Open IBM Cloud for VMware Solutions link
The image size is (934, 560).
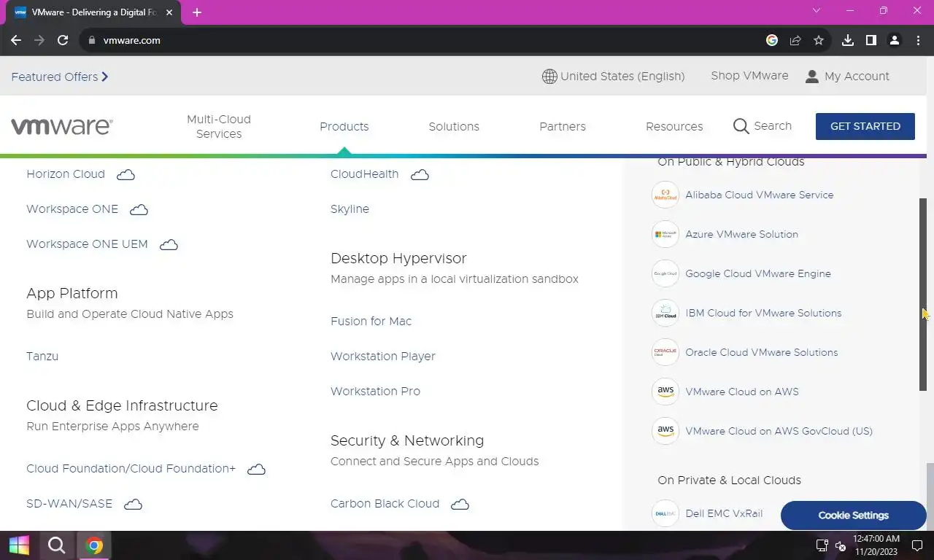click(x=763, y=313)
